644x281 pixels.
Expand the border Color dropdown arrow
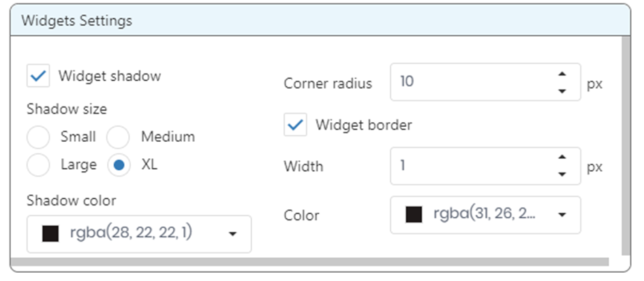(562, 215)
